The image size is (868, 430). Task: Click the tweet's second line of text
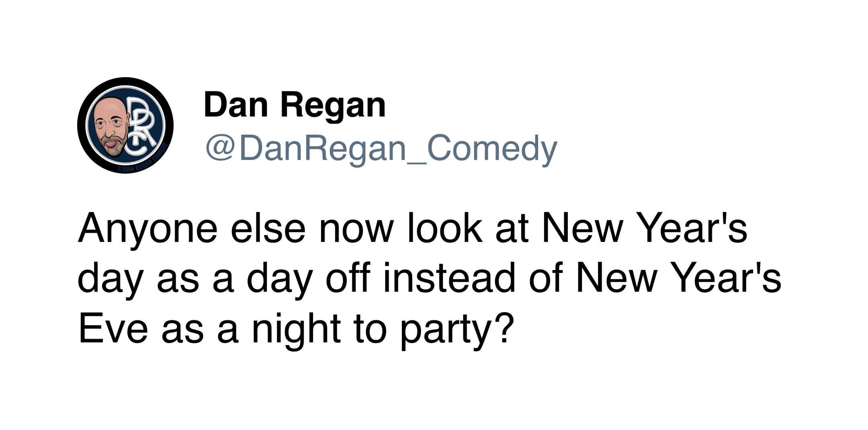point(429,279)
